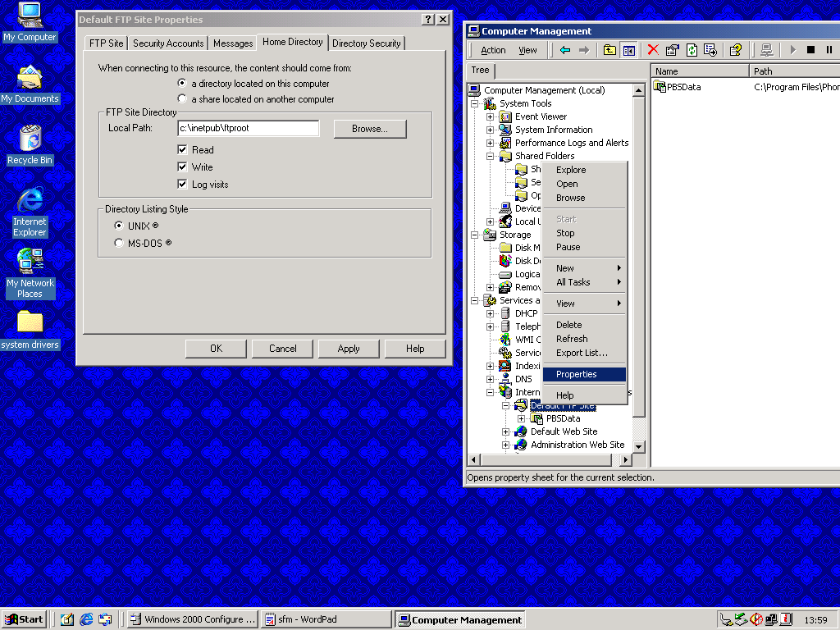Expand the PBSData node in the tree
Image resolution: width=840 pixels, height=630 pixels.
[x=521, y=418]
